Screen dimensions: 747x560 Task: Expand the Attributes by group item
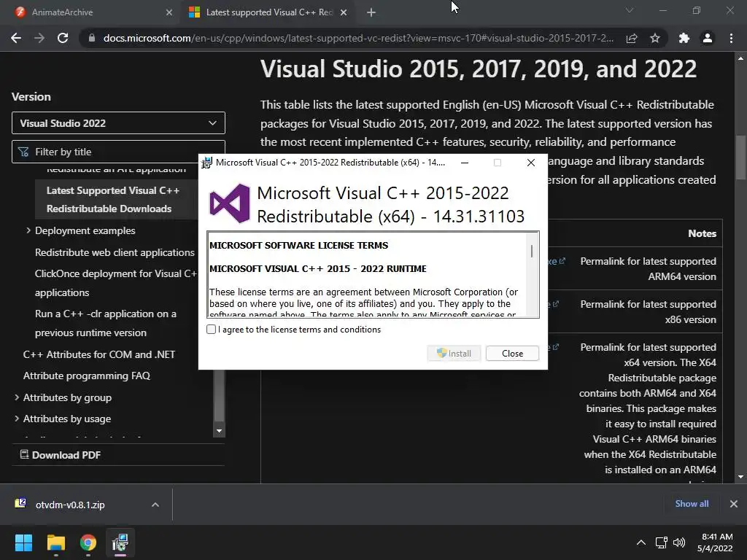pos(17,397)
